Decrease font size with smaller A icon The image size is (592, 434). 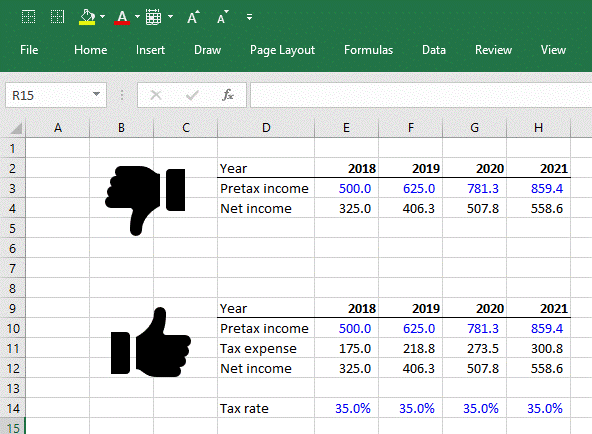coord(223,17)
